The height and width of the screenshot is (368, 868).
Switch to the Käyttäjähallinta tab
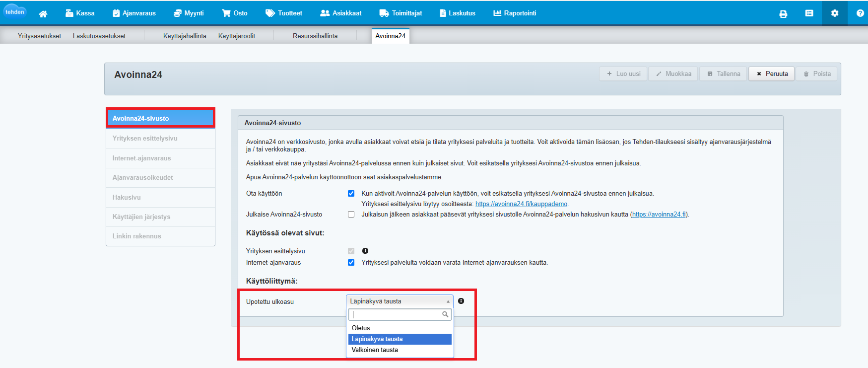click(x=185, y=36)
